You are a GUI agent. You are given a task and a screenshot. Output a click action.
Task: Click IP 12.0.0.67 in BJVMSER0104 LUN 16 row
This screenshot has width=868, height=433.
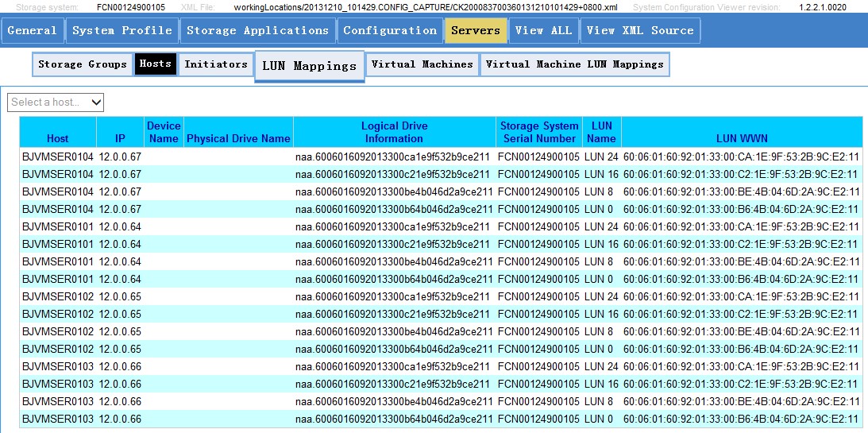click(120, 175)
